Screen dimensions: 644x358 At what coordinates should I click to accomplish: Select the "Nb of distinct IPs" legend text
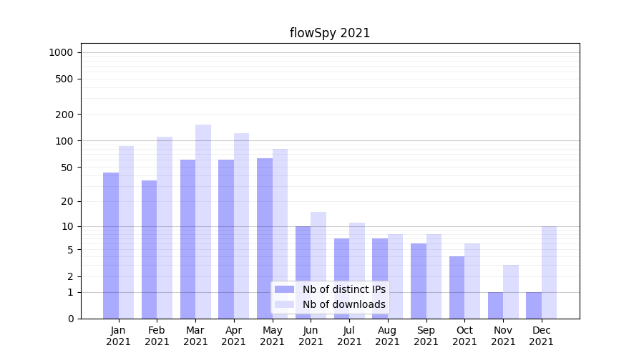[343, 289]
